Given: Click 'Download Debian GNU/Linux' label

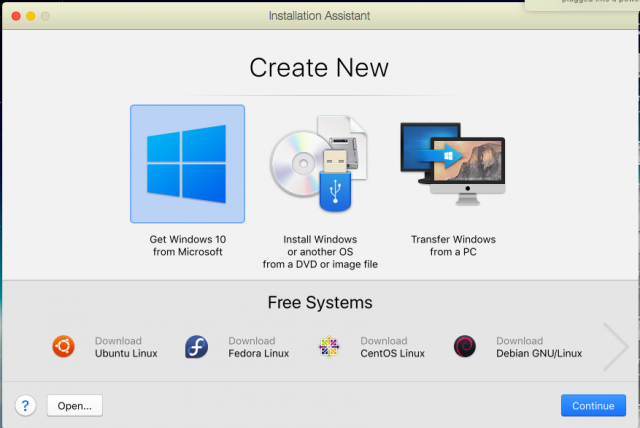Looking at the screenshot, I should click(539, 347).
